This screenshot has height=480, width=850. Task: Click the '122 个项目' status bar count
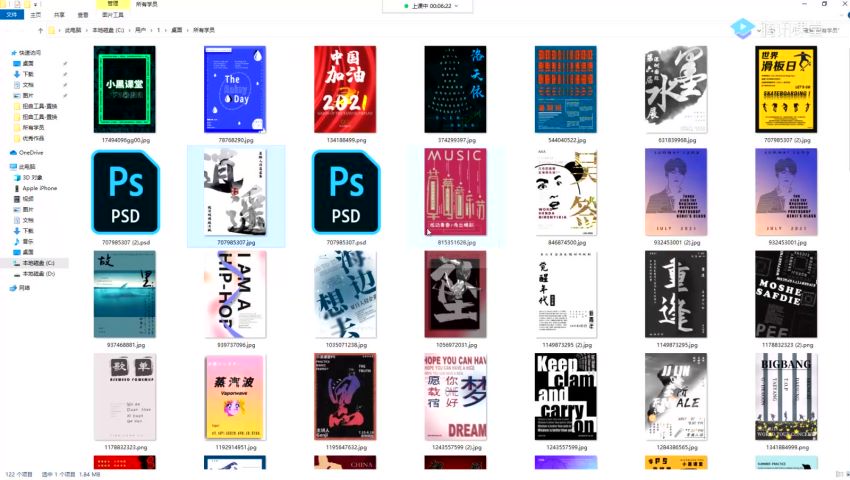[x=18, y=475]
